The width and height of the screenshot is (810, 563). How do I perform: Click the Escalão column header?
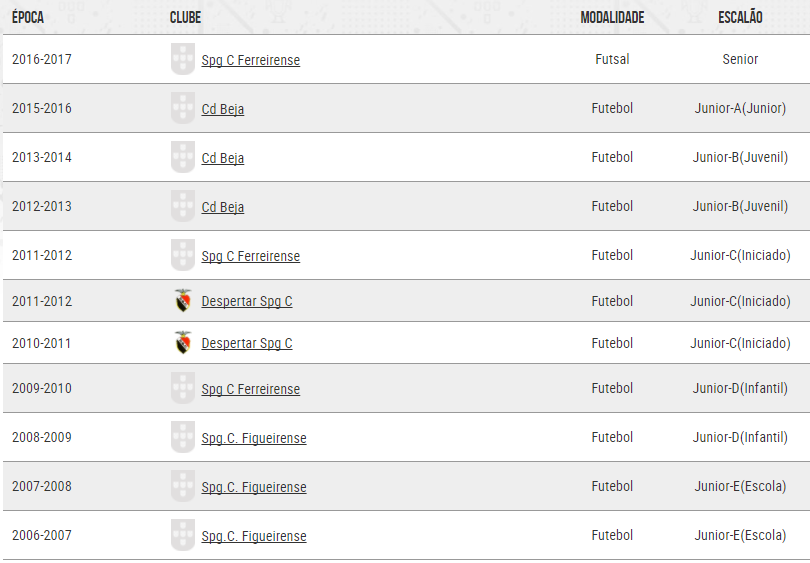[740, 18]
